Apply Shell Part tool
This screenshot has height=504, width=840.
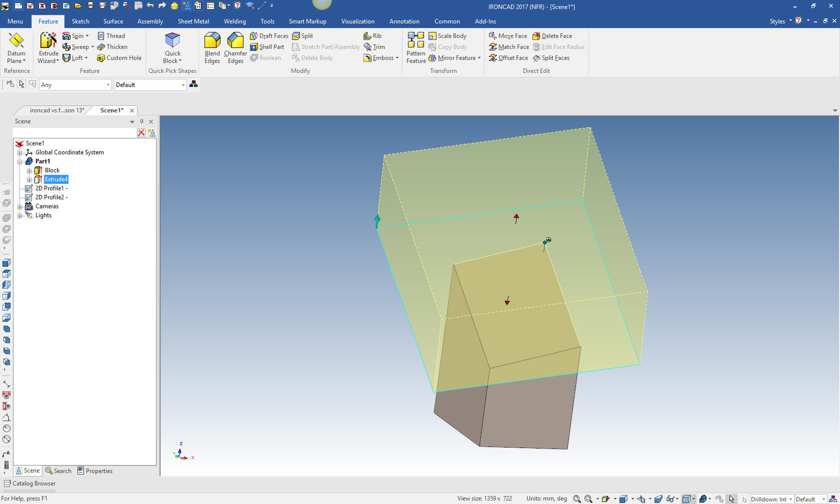coord(267,47)
